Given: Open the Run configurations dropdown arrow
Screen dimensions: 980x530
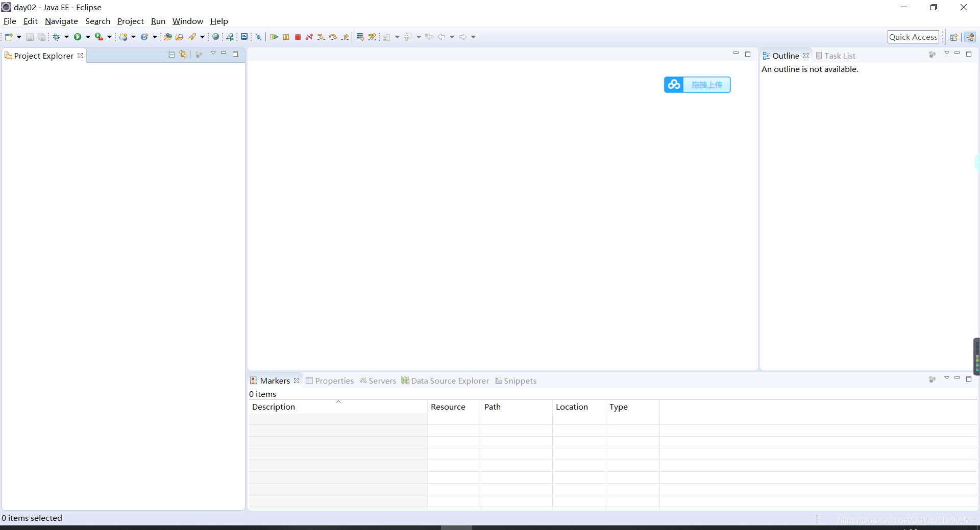Looking at the screenshot, I should (x=88, y=37).
